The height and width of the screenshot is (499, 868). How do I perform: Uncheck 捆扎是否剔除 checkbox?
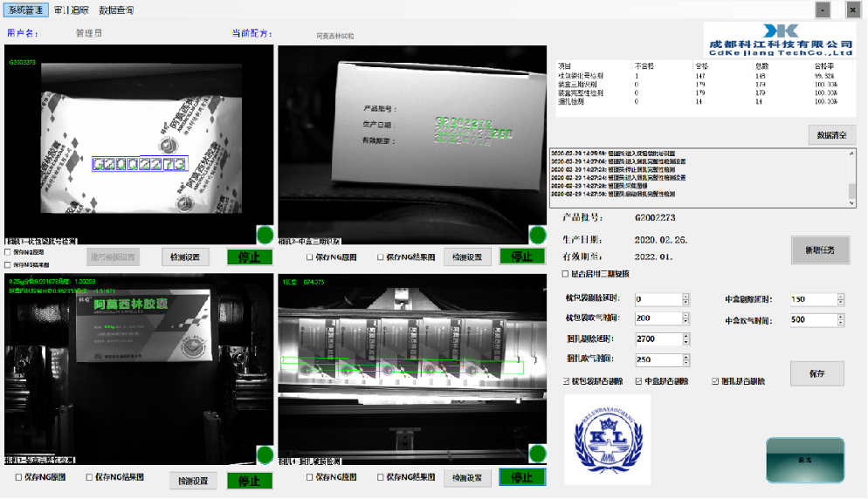(x=715, y=381)
